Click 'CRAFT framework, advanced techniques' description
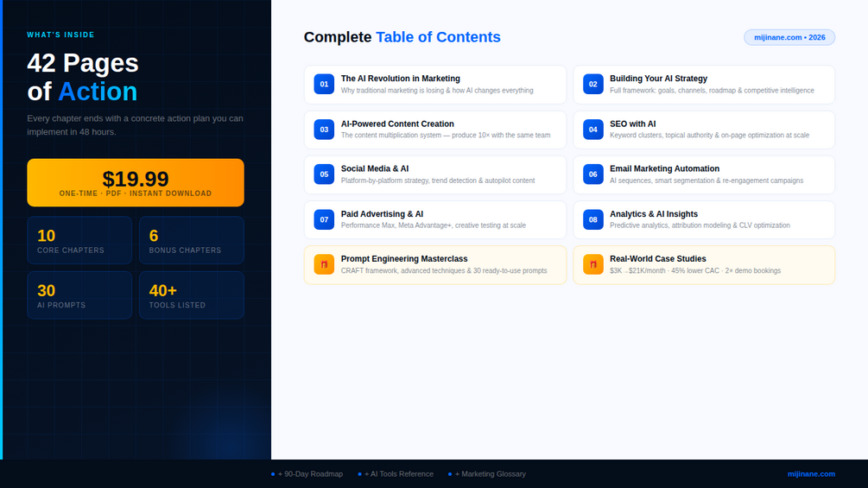 [444, 270]
